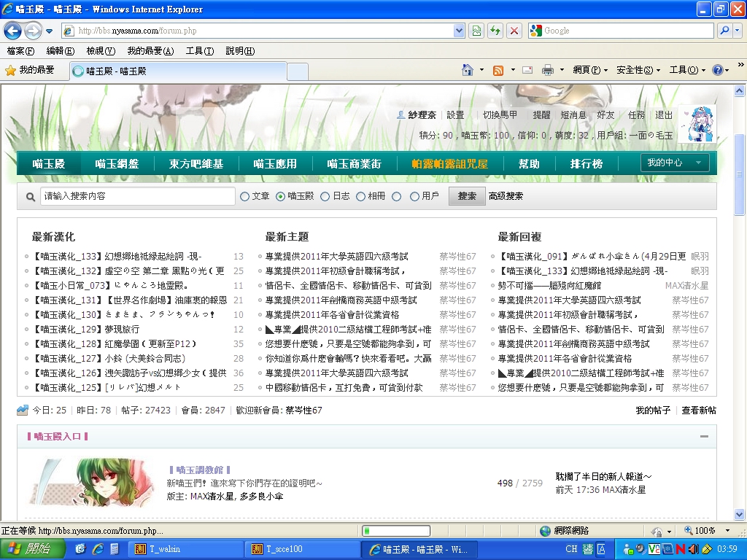The width and height of the screenshot is (747, 560).
Task: Click the browser Back button
Action: (x=12, y=31)
